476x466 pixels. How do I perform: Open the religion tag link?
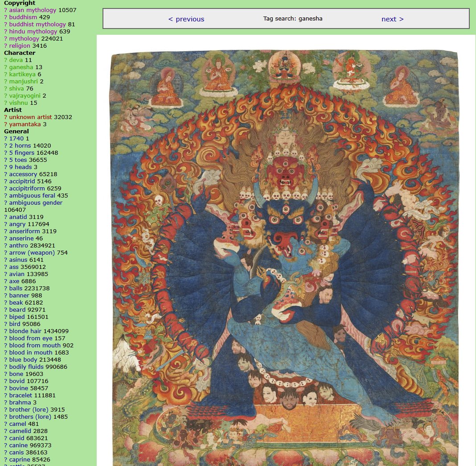20,46
